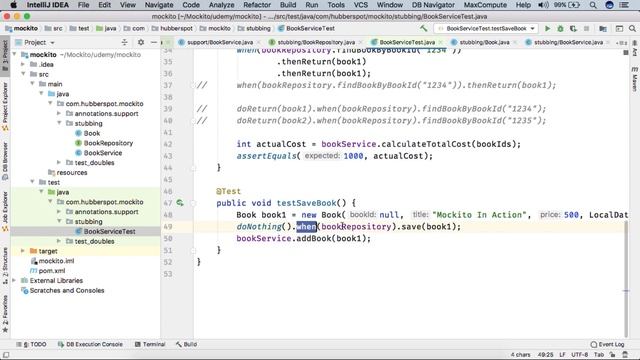Open the TODO tool window
This screenshot has width=640, height=360.
click(x=32, y=344)
